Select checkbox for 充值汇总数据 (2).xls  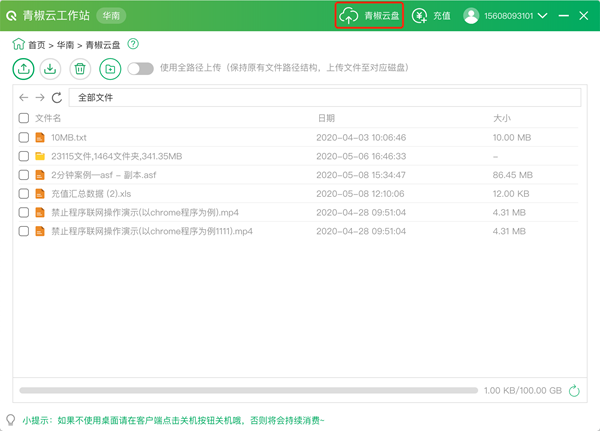click(x=24, y=193)
